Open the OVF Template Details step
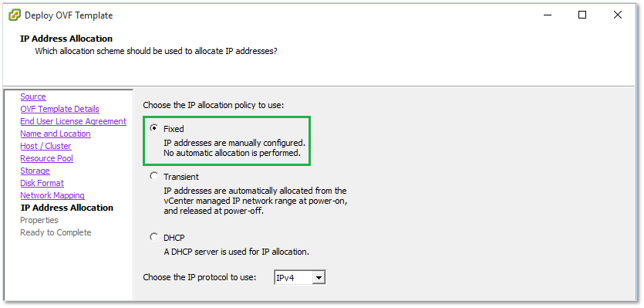644x308 pixels. point(59,109)
